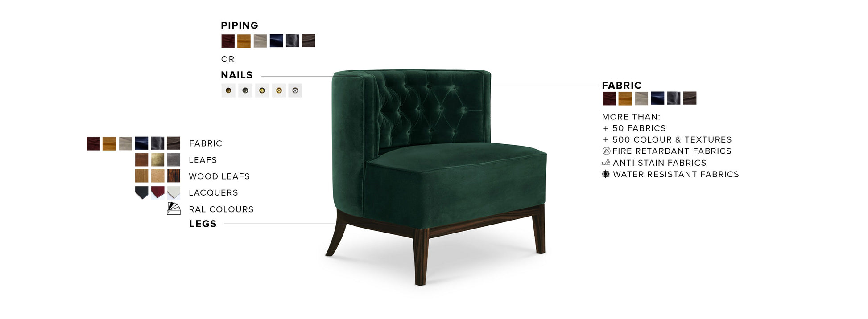The height and width of the screenshot is (319, 868).
Task: Choose burgundy swatch under PIPING
Action: click(x=228, y=41)
